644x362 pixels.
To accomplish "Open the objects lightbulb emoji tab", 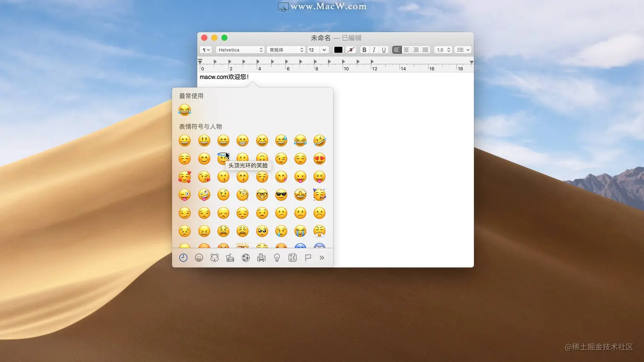I will (x=277, y=258).
